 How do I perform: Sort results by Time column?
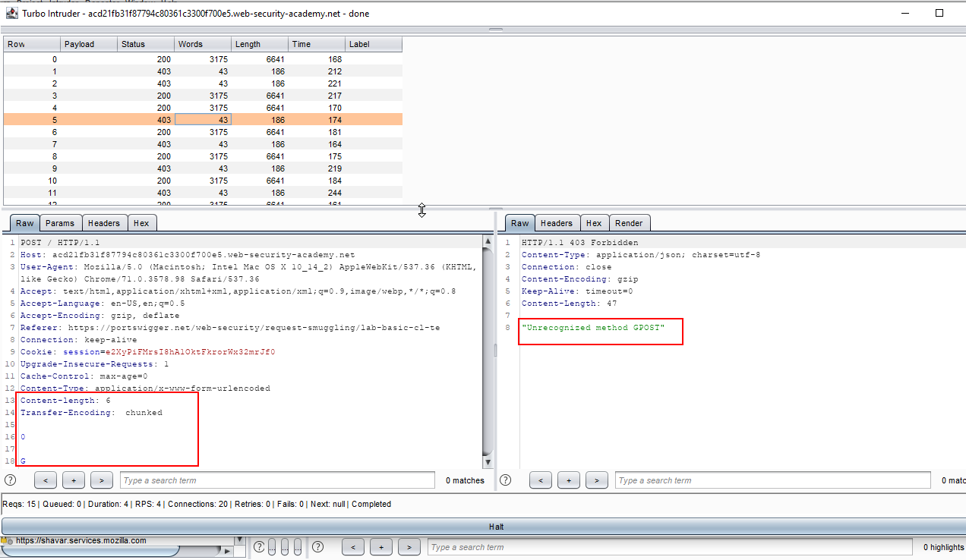click(317, 44)
